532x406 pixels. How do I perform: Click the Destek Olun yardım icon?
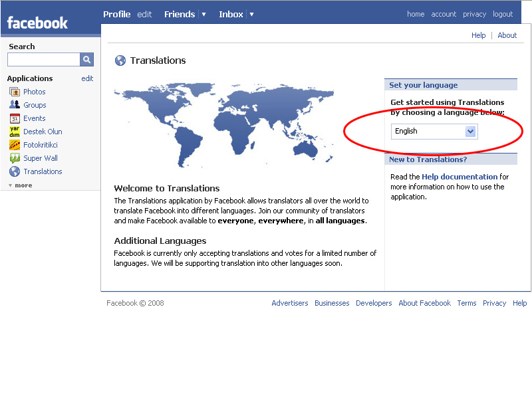click(15, 132)
